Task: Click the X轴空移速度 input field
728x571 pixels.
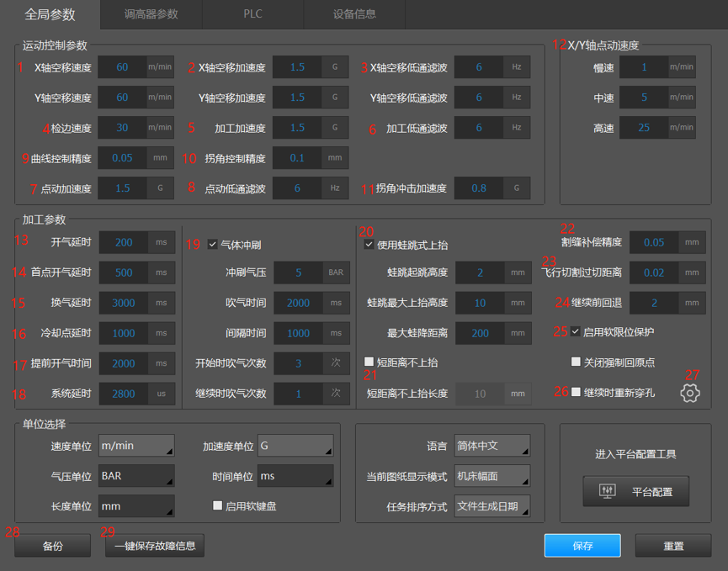Action: pyautogui.click(x=123, y=67)
